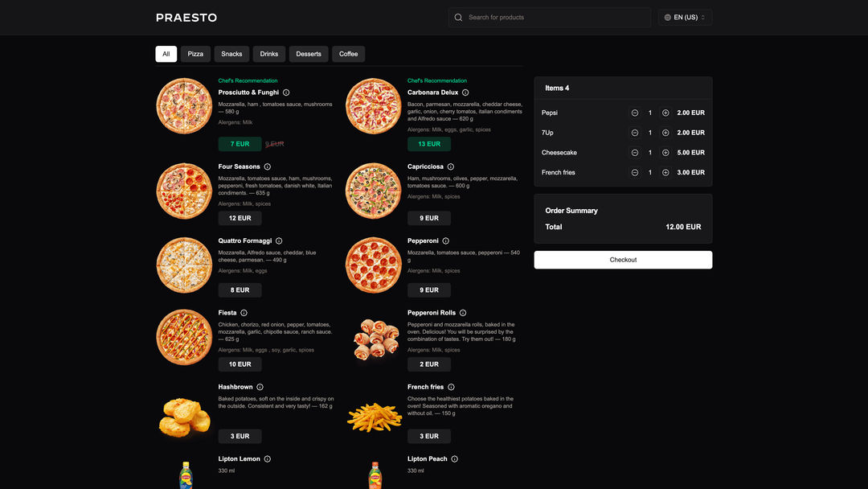Click the Four Seasons pizza image
The width and height of the screenshot is (868, 489).
click(x=184, y=191)
